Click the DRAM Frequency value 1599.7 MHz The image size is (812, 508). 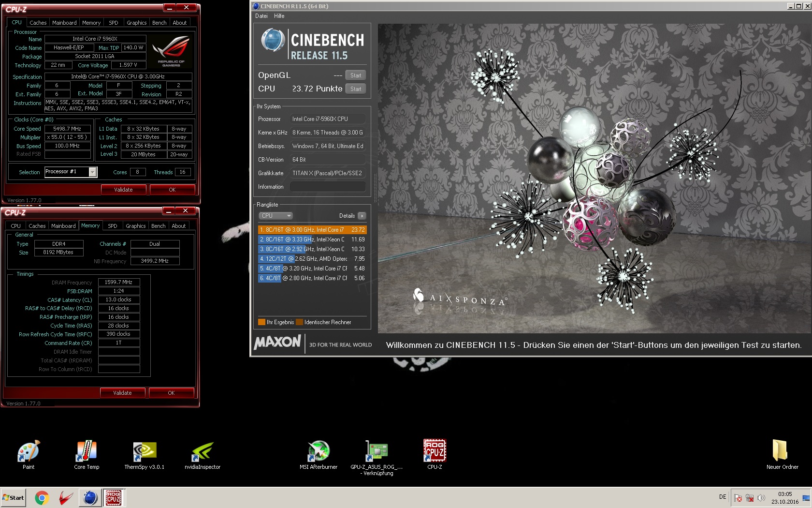(x=119, y=282)
